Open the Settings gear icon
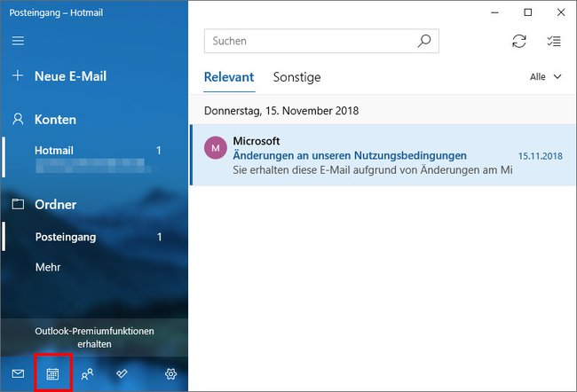This screenshot has height=392, width=577. click(x=170, y=374)
